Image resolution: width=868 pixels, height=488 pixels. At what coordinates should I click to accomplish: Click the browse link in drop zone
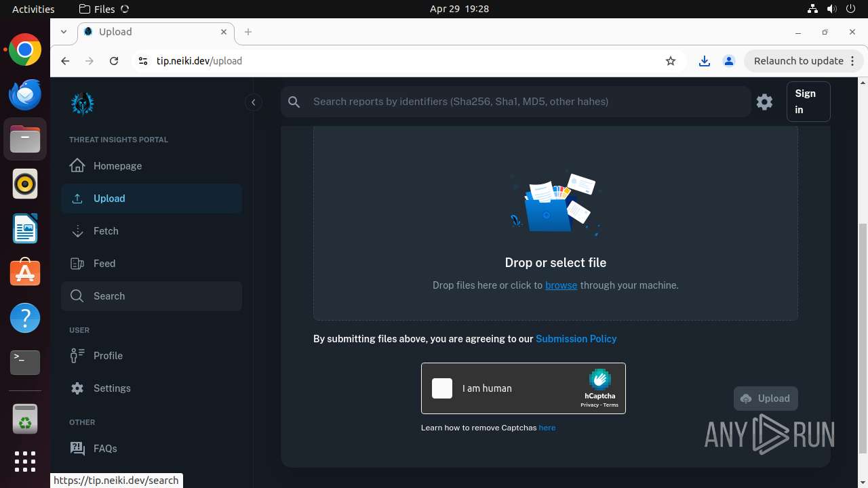pyautogui.click(x=561, y=285)
